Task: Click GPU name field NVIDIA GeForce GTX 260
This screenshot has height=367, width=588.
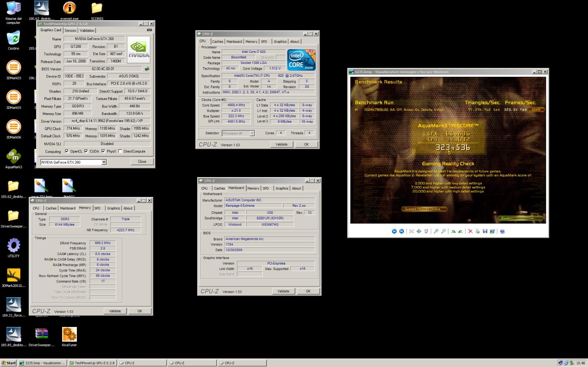Action: tap(94, 39)
